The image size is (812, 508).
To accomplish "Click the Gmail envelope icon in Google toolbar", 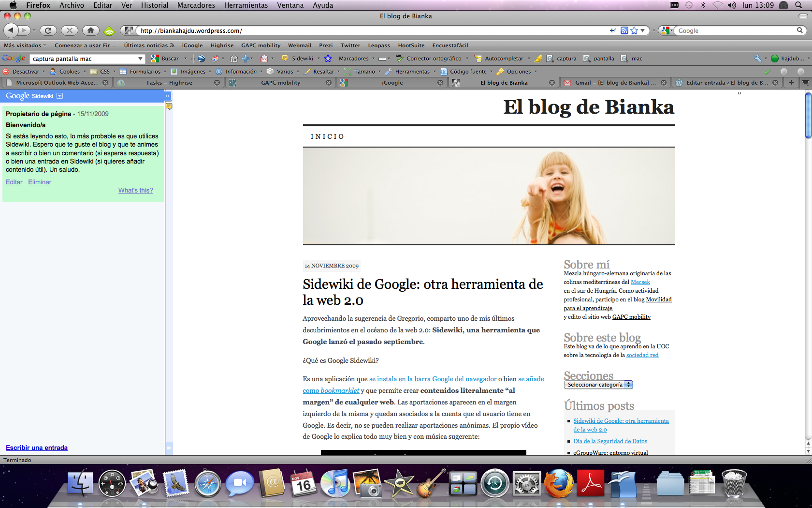I will pyautogui.click(x=264, y=59).
